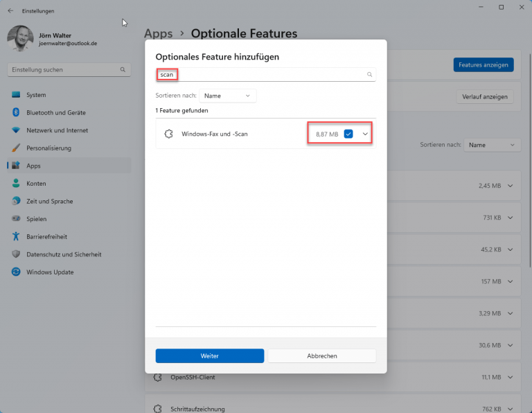Select System in the sidebar
The height and width of the screenshot is (413, 532).
pos(36,95)
